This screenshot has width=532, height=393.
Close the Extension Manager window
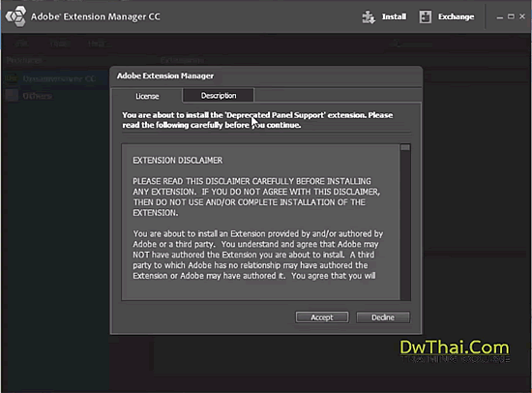(x=522, y=16)
